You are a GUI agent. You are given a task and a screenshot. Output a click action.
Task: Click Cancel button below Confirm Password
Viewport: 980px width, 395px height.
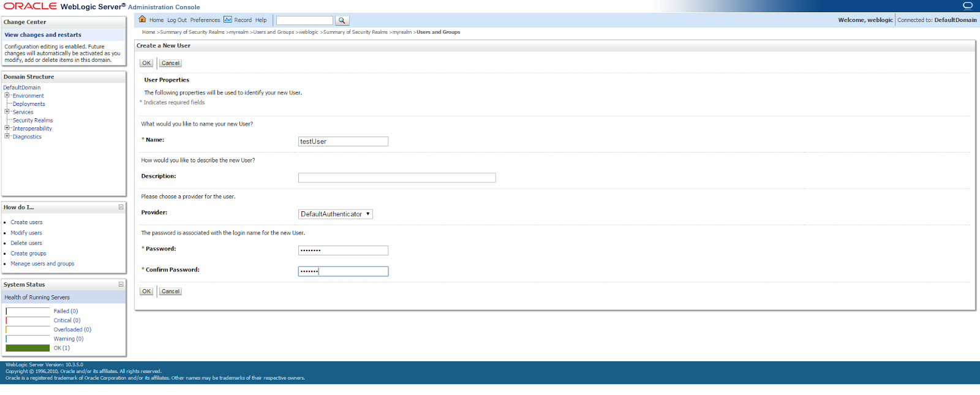pos(170,292)
